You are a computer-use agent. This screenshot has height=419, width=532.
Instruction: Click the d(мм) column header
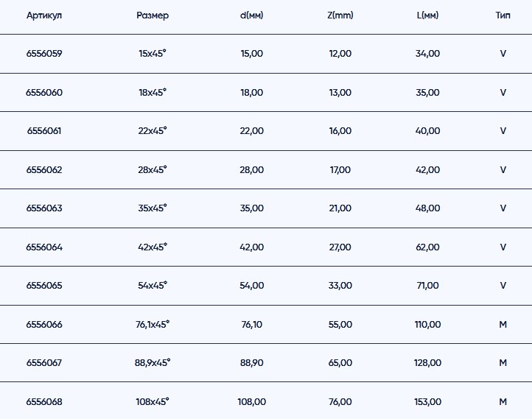click(251, 15)
